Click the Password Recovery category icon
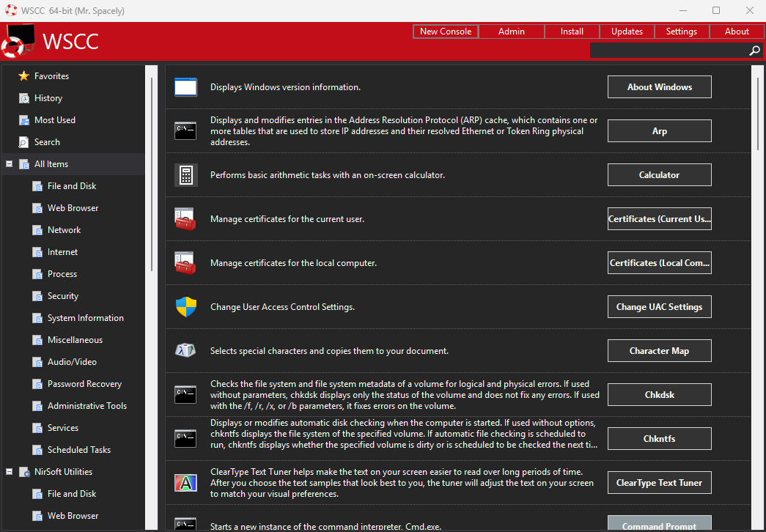 [37, 384]
